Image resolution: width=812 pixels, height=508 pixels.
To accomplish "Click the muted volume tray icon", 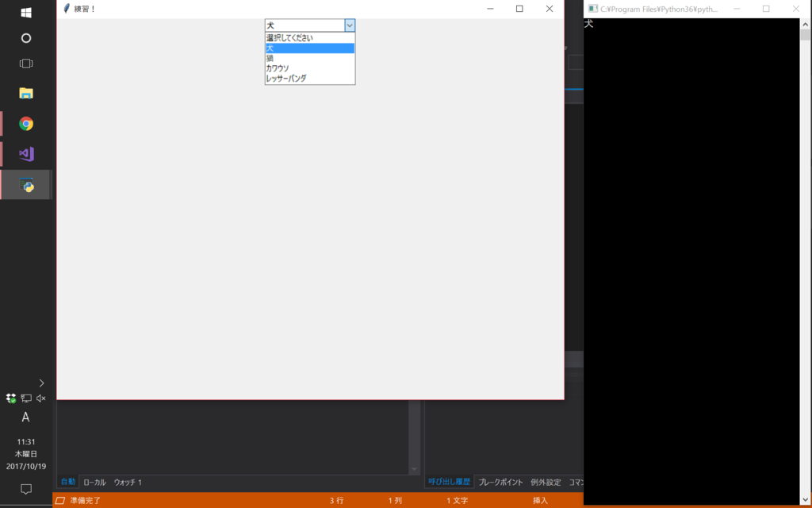I will click(41, 398).
